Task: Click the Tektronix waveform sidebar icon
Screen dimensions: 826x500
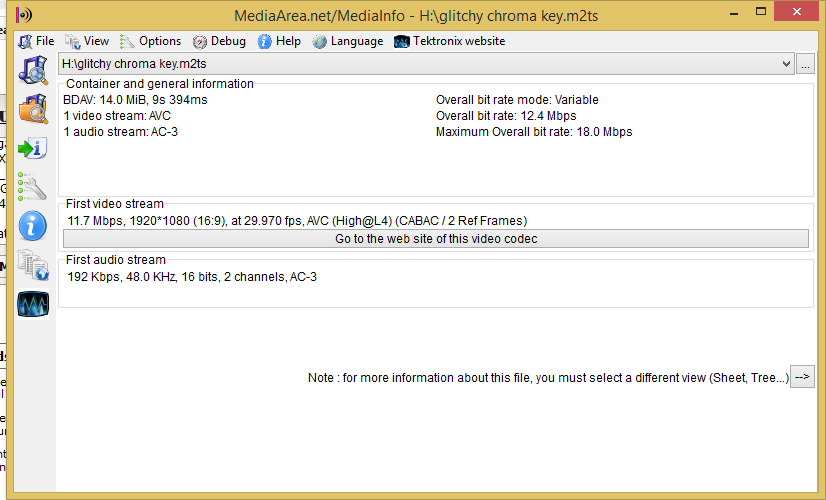Action: pyautogui.click(x=33, y=304)
